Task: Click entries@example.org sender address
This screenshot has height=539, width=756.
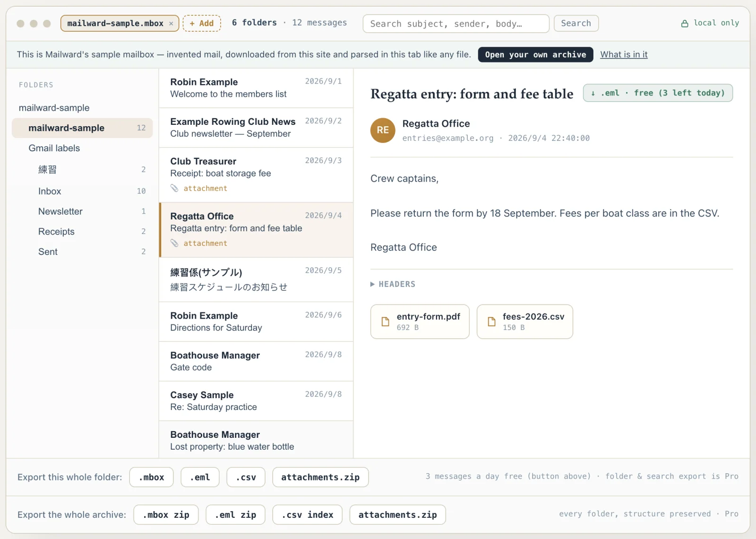Action: click(448, 138)
